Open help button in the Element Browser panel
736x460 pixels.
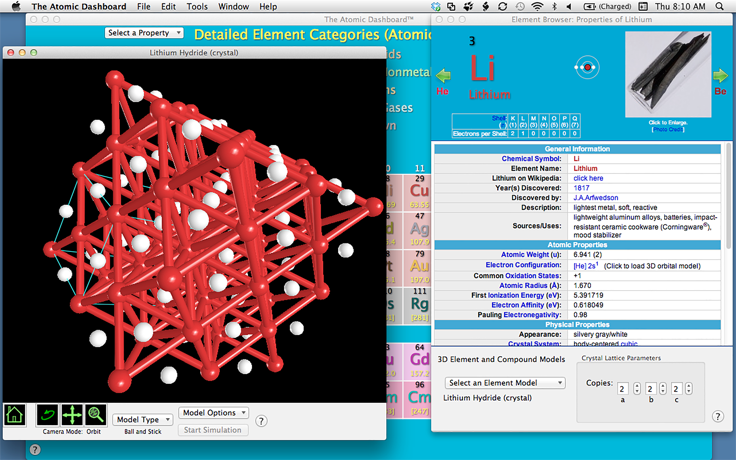(x=718, y=416)
